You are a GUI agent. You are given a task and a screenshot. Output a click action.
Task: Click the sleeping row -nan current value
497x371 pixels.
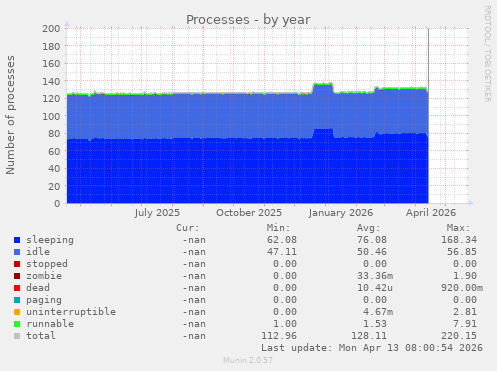point(194,240)
